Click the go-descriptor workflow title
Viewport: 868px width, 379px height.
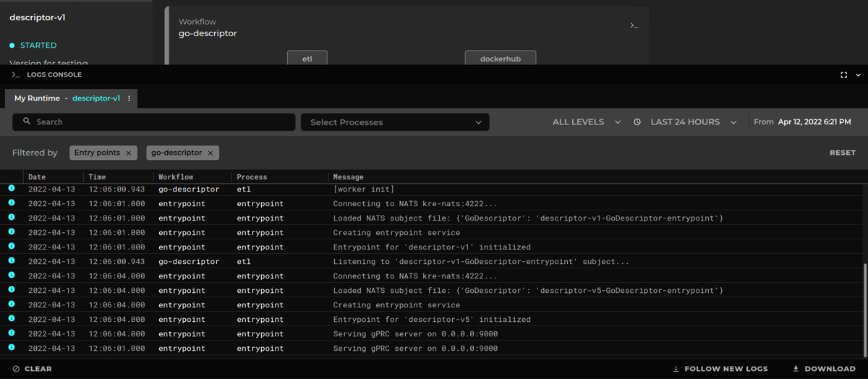(208, 33)
